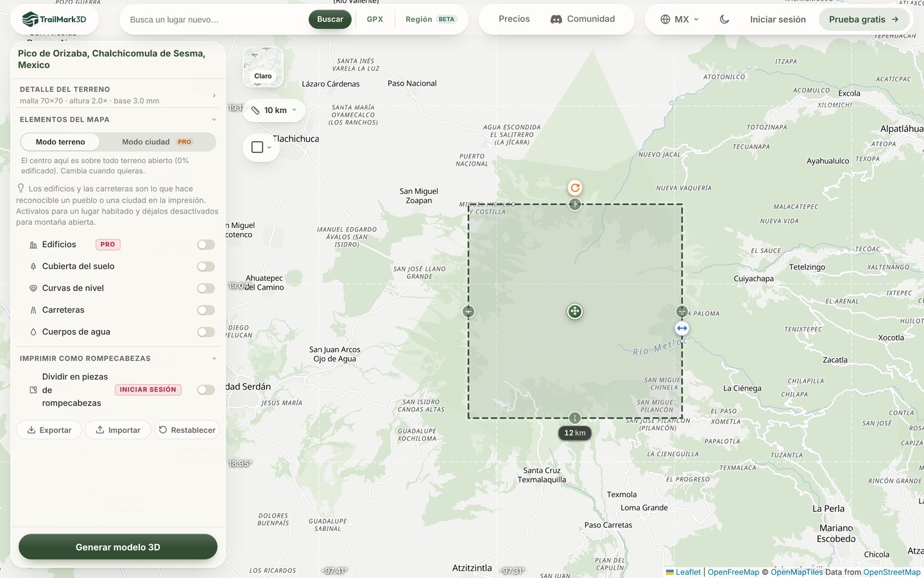
Task: Open the selection shape dropdown
Action: (x=261, y=147)
